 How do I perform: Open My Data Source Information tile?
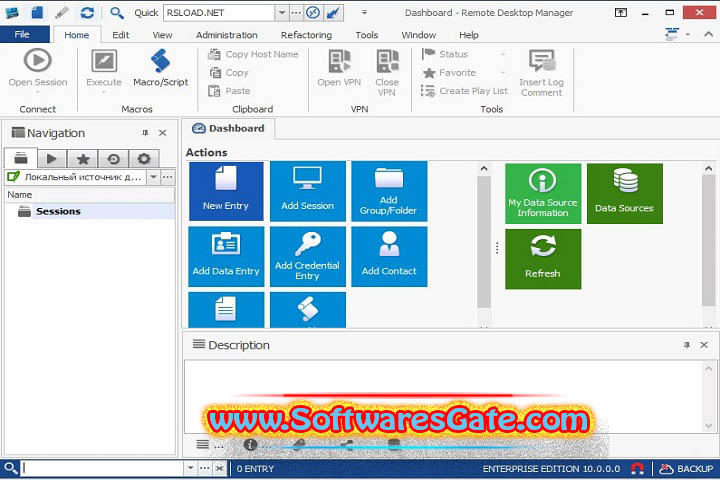(543, 193)
